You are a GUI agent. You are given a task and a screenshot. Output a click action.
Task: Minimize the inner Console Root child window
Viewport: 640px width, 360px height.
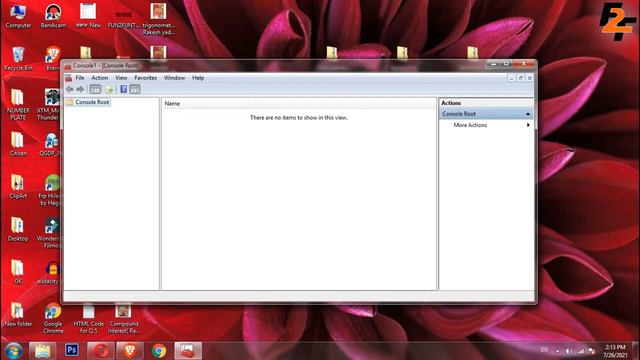(511, 78)
